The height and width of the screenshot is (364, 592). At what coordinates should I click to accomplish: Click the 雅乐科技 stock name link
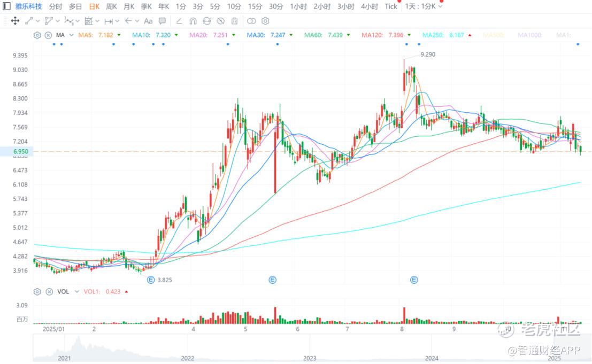point(29,6)
